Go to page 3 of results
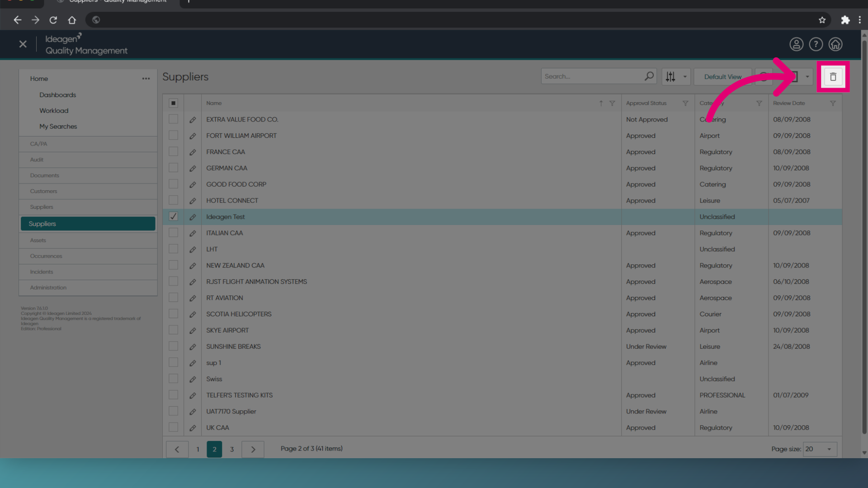Screen dimensions: 868x488 pyautogui.click(x=232, y=449)
